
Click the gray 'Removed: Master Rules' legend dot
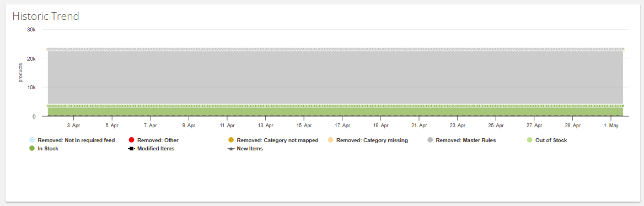click(430, 140)
